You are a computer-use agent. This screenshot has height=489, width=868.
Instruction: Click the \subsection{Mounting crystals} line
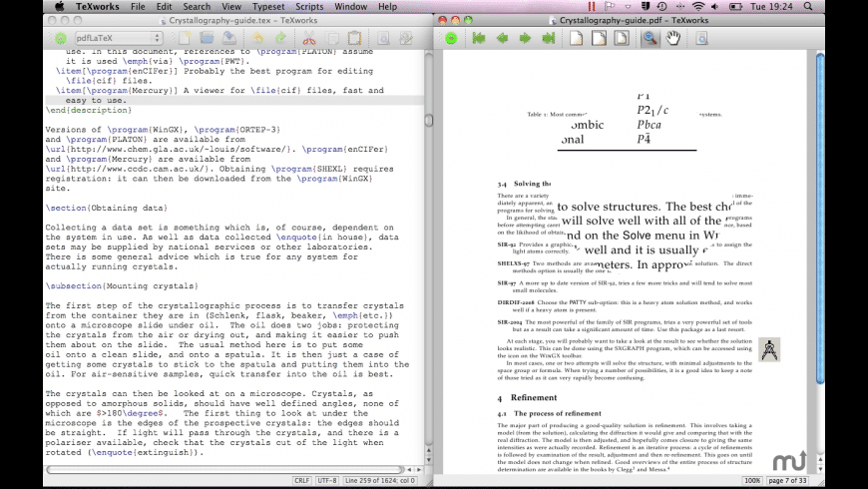(122, 285)
